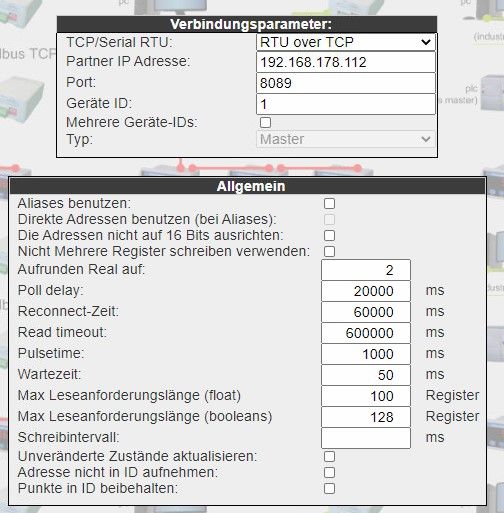Click Register unit beside booleans length
The height and width of the screenshot is (513, 504).
[452, 416]
